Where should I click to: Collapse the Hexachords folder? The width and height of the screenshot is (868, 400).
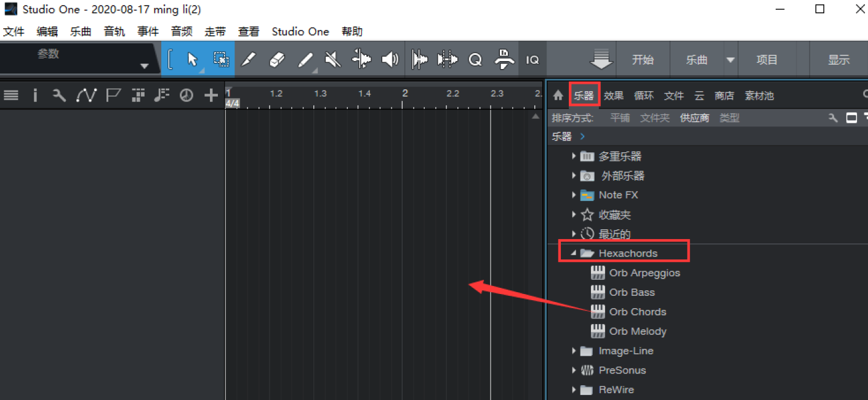tap(574, 253)
